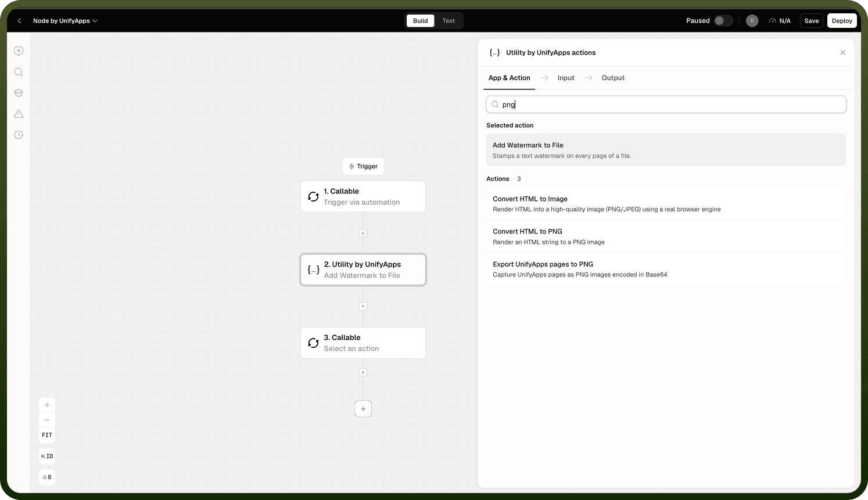Toggle node ID visibility
868x500 pixels.
tap(47, 456)
